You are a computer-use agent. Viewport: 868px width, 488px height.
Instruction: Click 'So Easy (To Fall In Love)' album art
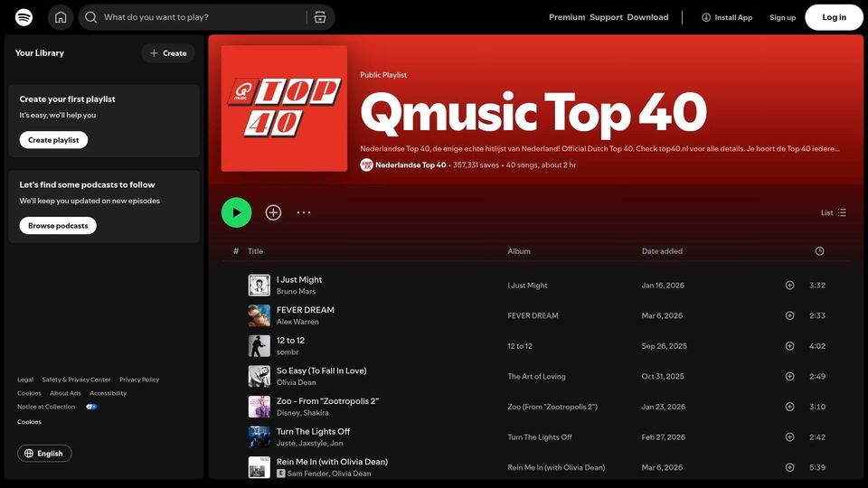[259, 377]
